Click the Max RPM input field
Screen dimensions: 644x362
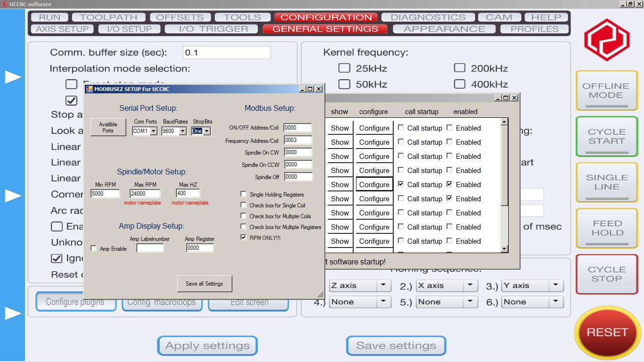146,194
